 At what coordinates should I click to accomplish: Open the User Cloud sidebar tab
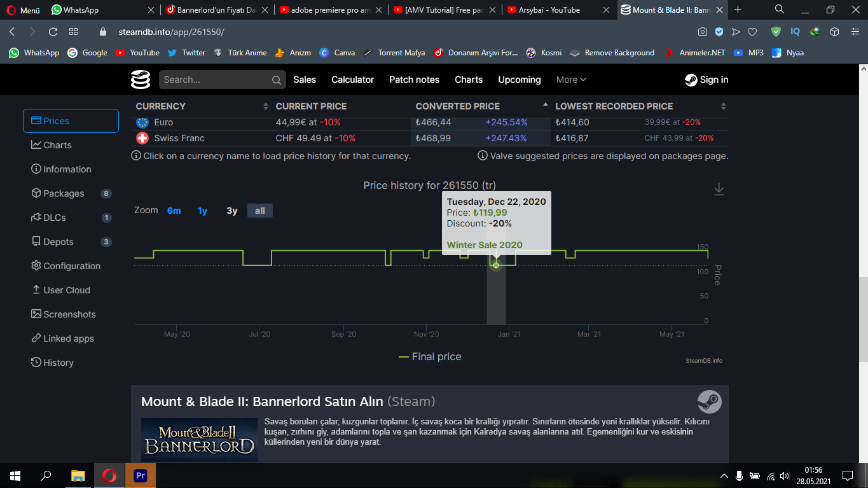(71, 290)
